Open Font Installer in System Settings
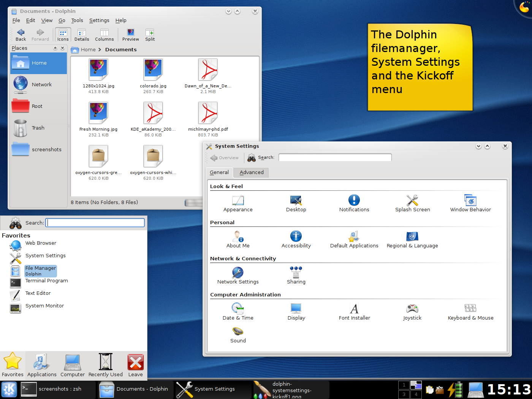Image resolution: width=532 pixels, height=399 pixels. point(354,309)
